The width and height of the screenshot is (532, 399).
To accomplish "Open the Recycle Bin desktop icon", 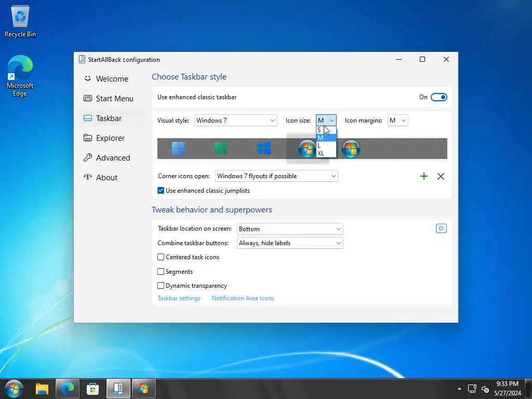I will click(20, 21).
